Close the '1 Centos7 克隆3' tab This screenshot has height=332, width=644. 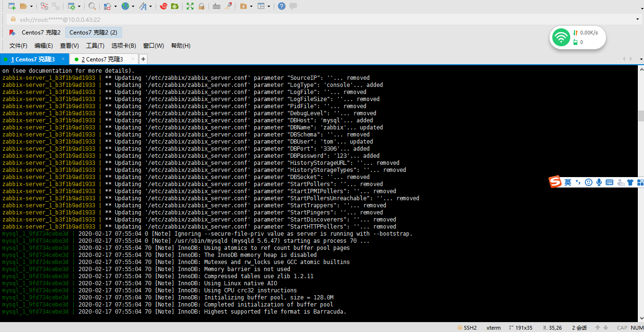coord(63,59)
